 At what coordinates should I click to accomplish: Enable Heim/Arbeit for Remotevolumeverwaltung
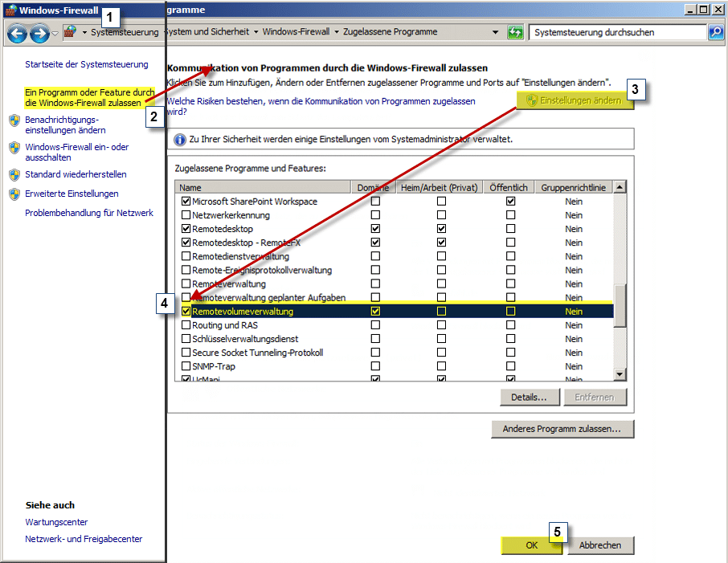pos(441,312)
